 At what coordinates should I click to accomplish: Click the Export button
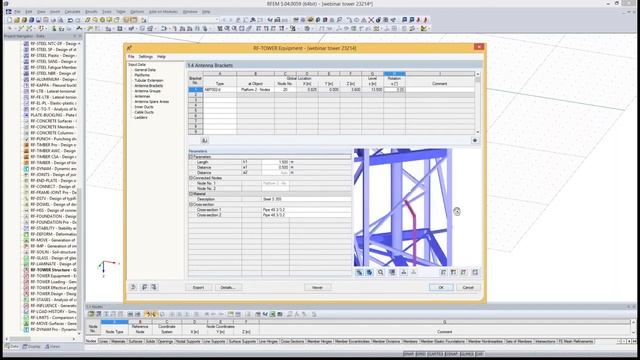tap(198, 287)
